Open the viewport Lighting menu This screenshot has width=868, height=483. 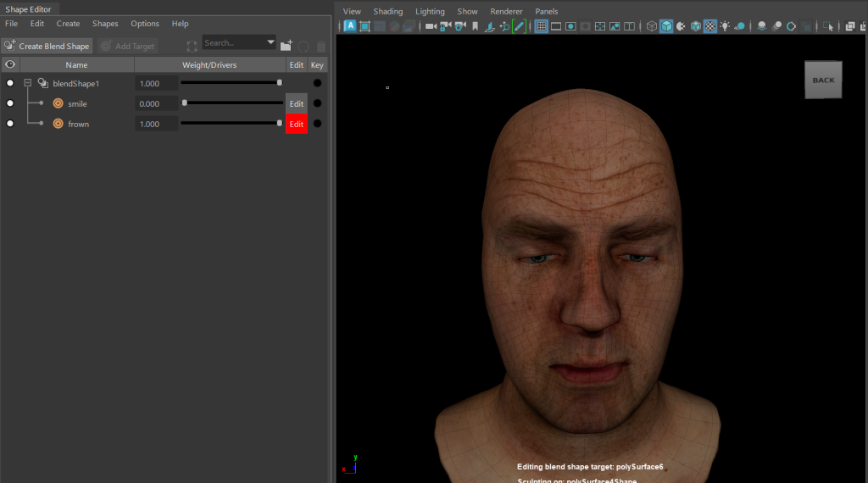tap(430, 12)
